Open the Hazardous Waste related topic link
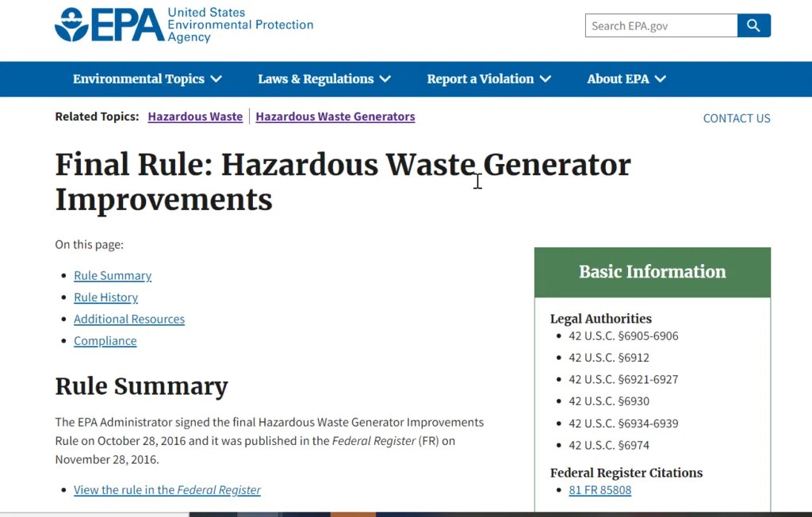 (x=195, y=117)
